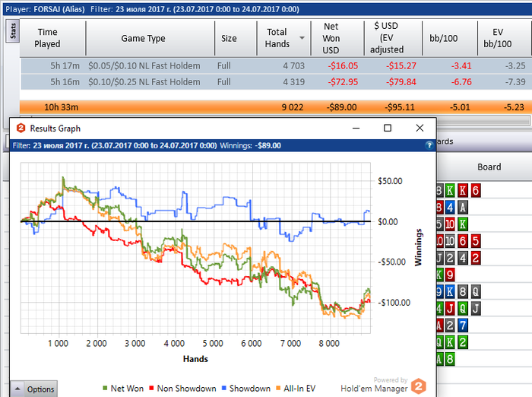Click the Hold'em Manager 2 badge at the graph's bottom right

pos(419,386)
